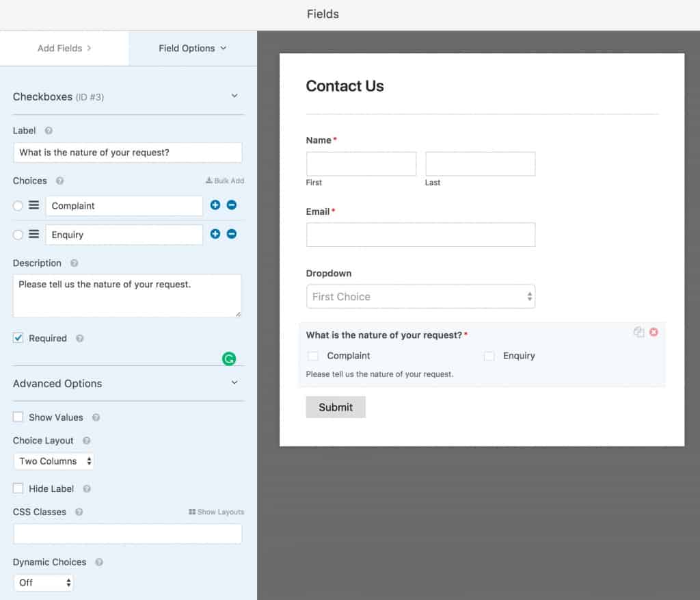Click the Label text input field
This screenshot has height=600, width=700.
(x=128, y=153)
